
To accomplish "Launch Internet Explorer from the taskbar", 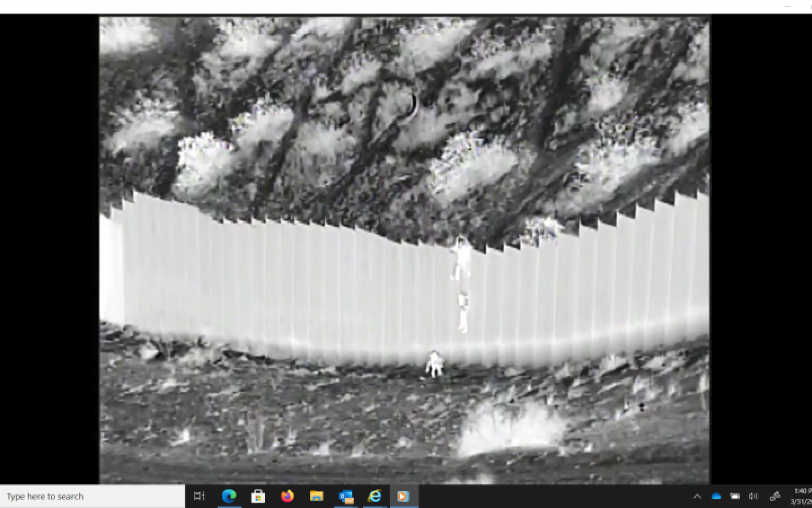I will tap(375, 496).
